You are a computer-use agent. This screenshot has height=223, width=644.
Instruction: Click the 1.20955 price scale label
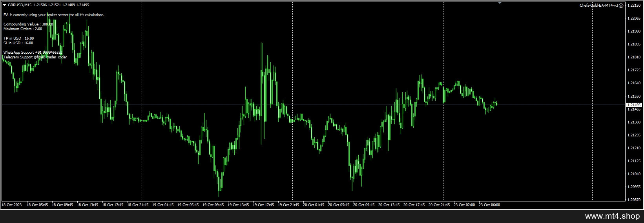(x=634, y=187)
